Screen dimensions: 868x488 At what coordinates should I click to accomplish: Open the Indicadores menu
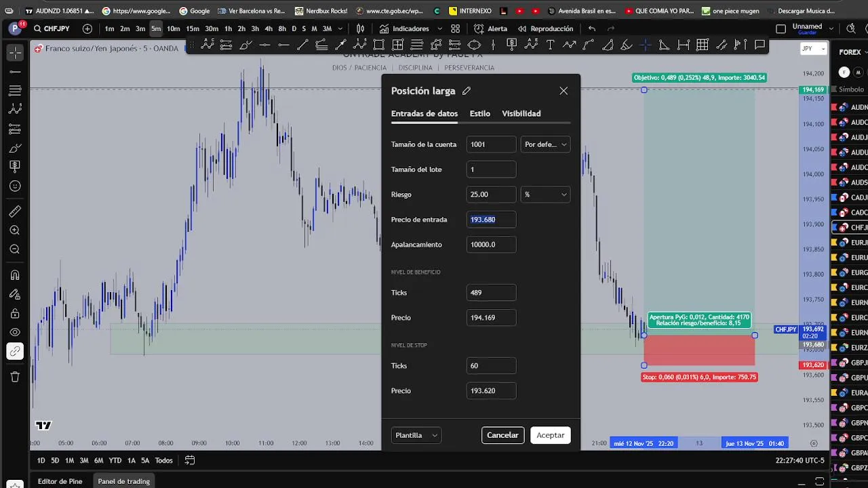coord(405,28)
